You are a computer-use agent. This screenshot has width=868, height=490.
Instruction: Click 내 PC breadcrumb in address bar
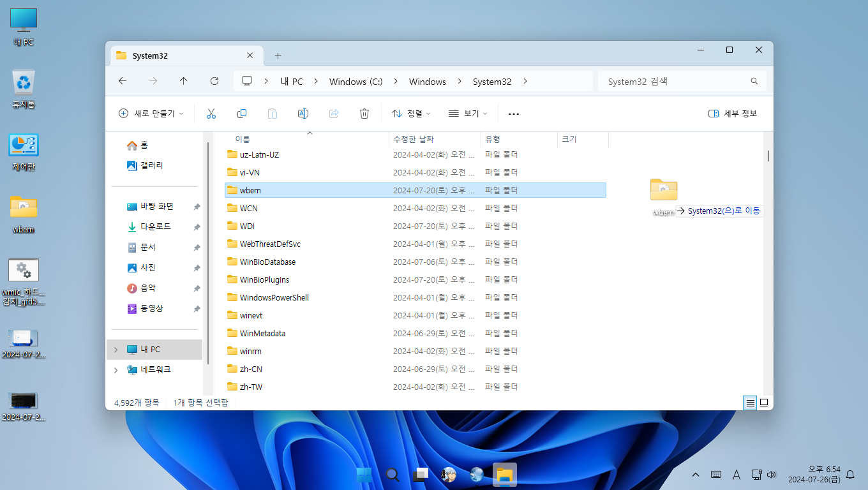pos(292,82)
